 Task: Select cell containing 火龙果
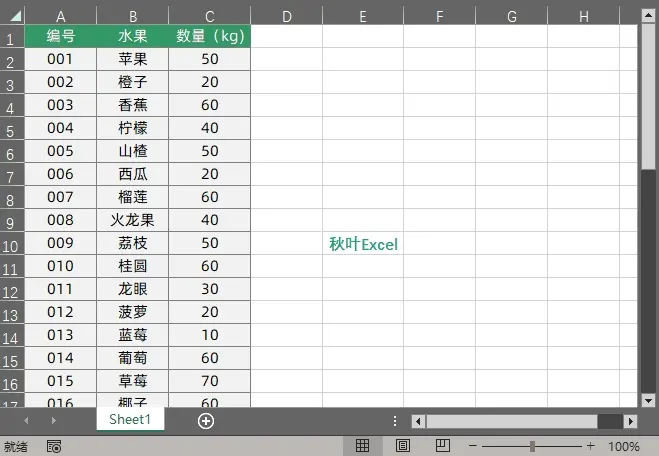pos(133,220)
